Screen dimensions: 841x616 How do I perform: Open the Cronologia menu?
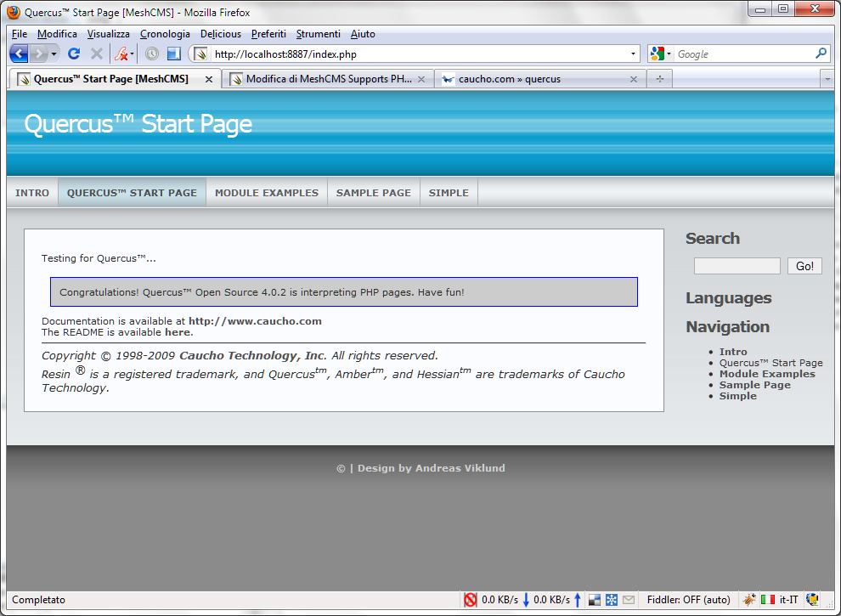[165, 34]
